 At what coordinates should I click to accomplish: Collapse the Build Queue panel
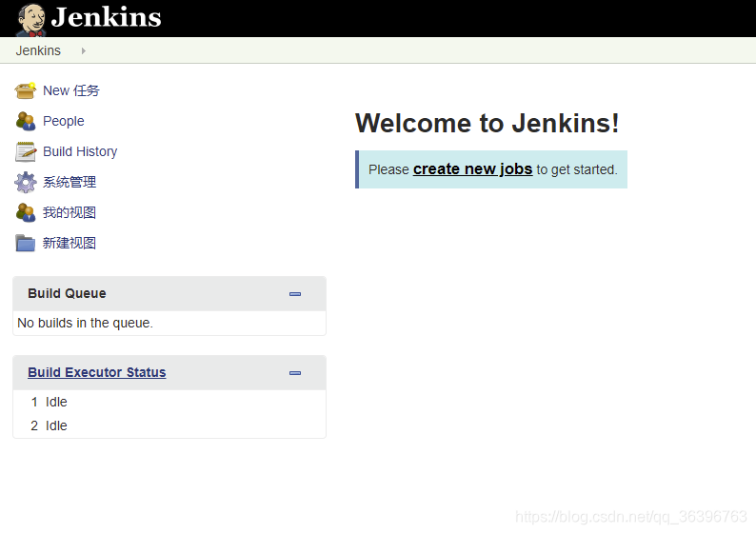(x=295, y=294)
